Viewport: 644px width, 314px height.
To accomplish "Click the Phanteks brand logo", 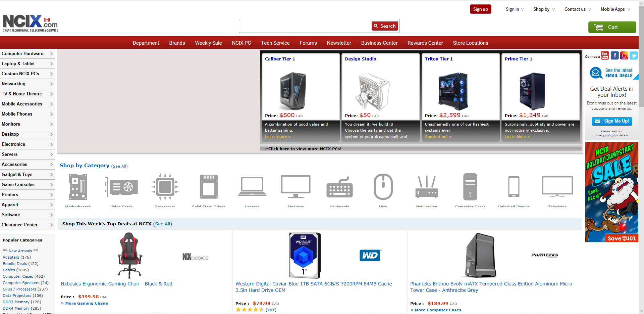I will tap(545, 255).
